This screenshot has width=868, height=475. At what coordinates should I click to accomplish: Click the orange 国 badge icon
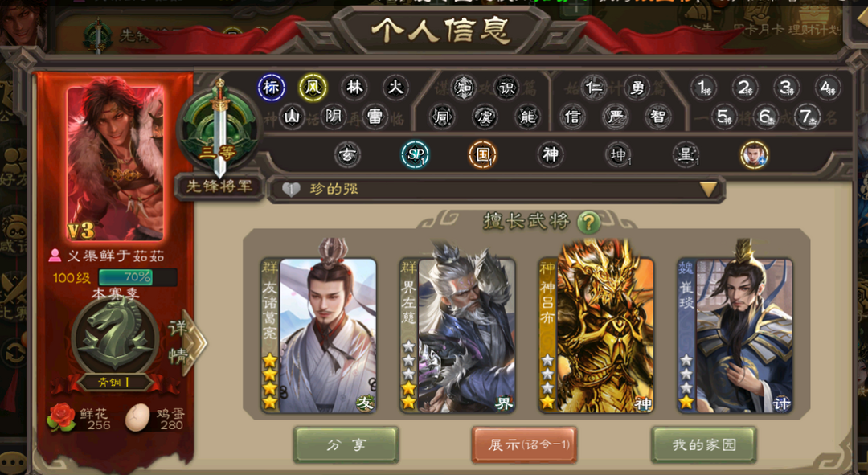point(483,155)
